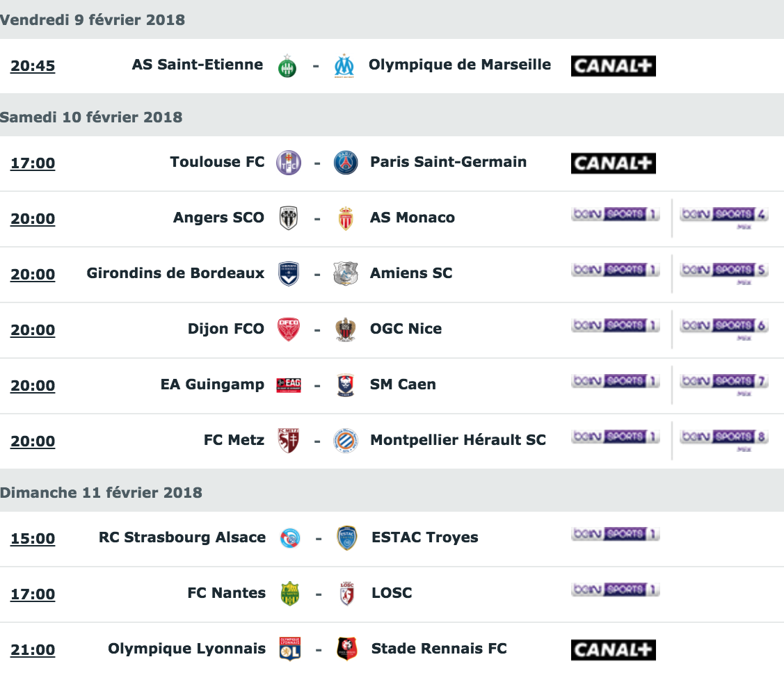Click beIN Sports 1 for Strasbourg match
This screenshot has width=784, height=673.
point(616,534)
